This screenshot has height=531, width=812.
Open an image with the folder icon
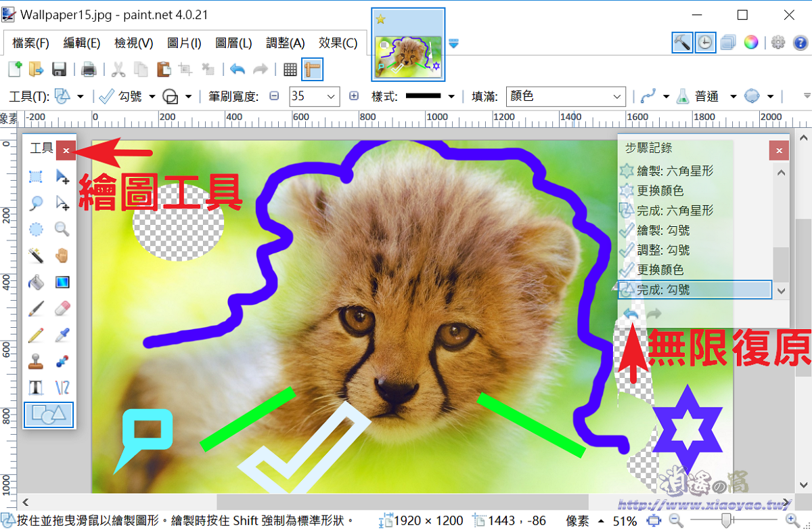click(x=36, y=69)
